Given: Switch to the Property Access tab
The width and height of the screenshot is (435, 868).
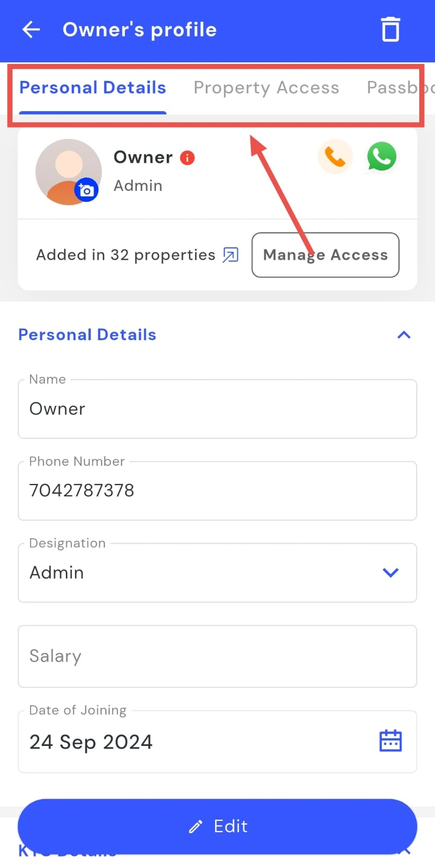Looking at the screenshot, I should 266,88.
